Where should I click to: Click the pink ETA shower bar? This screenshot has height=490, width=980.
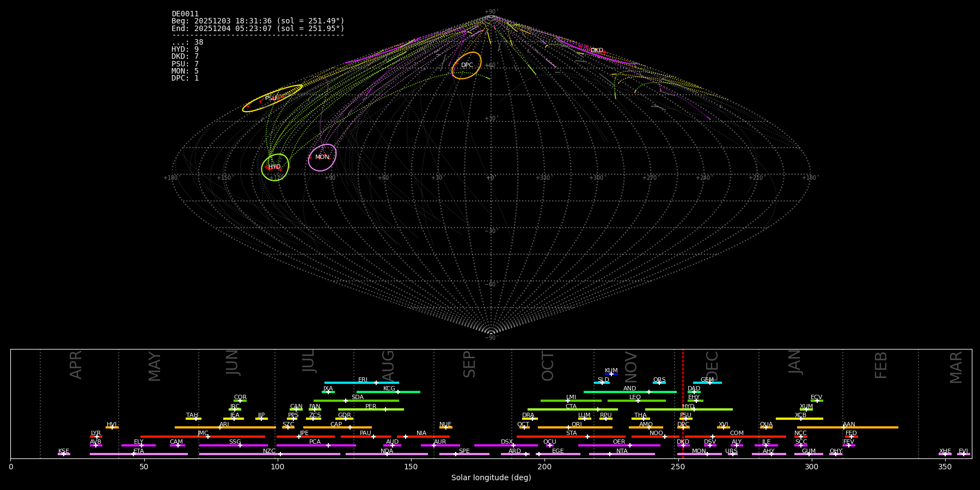(x=139, y=454)
